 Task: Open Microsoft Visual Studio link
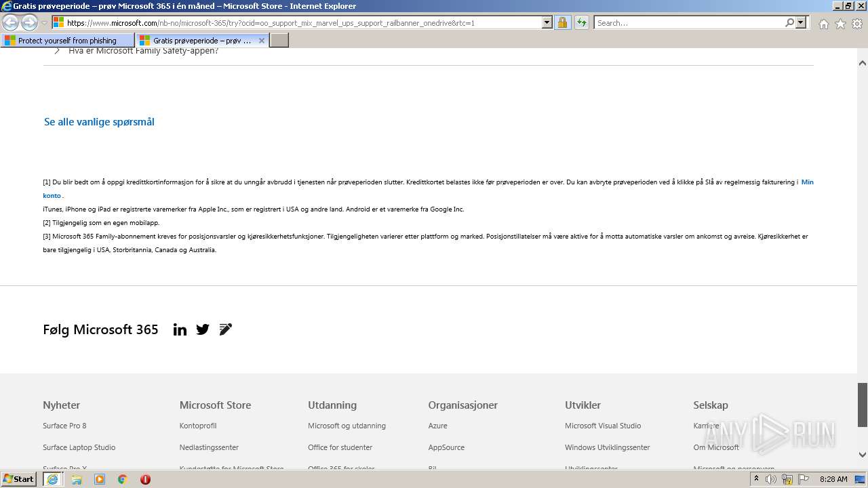[603, 426]
